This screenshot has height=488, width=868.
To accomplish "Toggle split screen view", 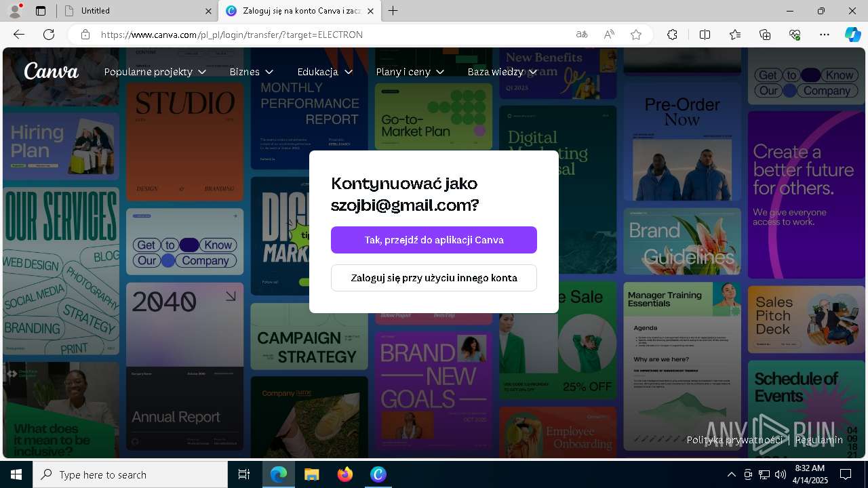I will pos(705,35).
